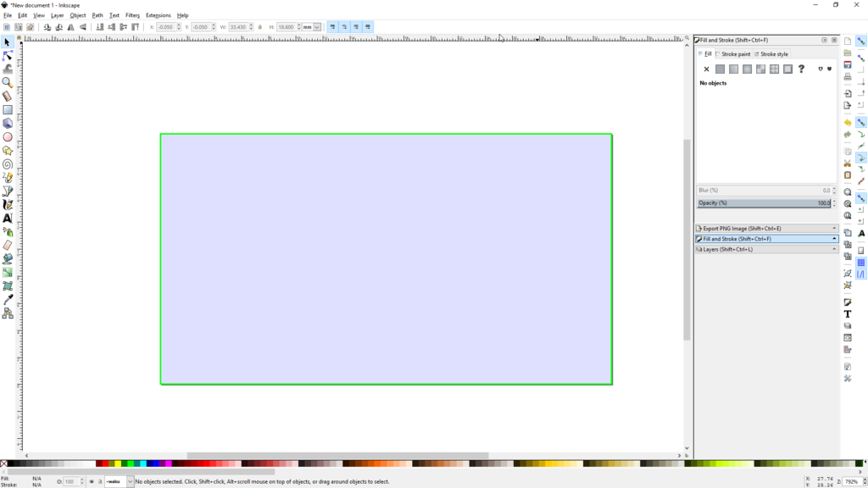
Task: Click Save document icon in command bar
Action: (848, 64)
